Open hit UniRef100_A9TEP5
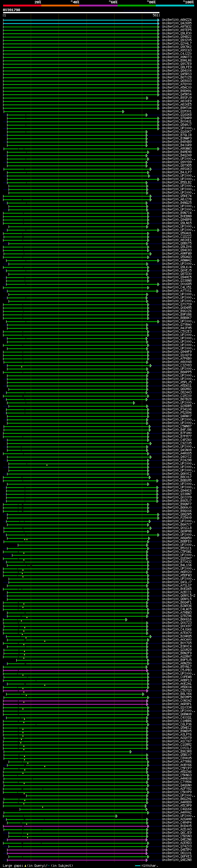197x868 pixels. click(x=177, y=30)
